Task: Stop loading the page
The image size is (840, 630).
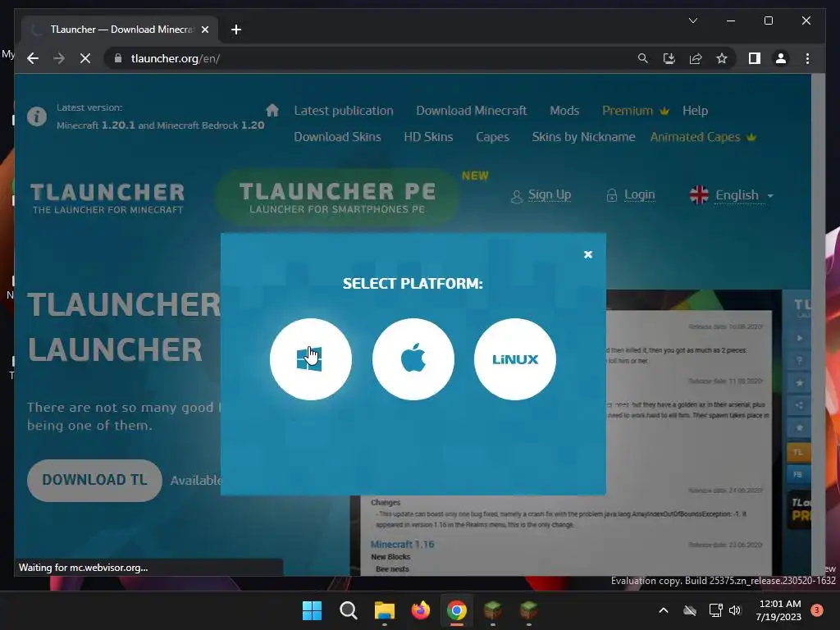Action: click(x=85, y=58)
